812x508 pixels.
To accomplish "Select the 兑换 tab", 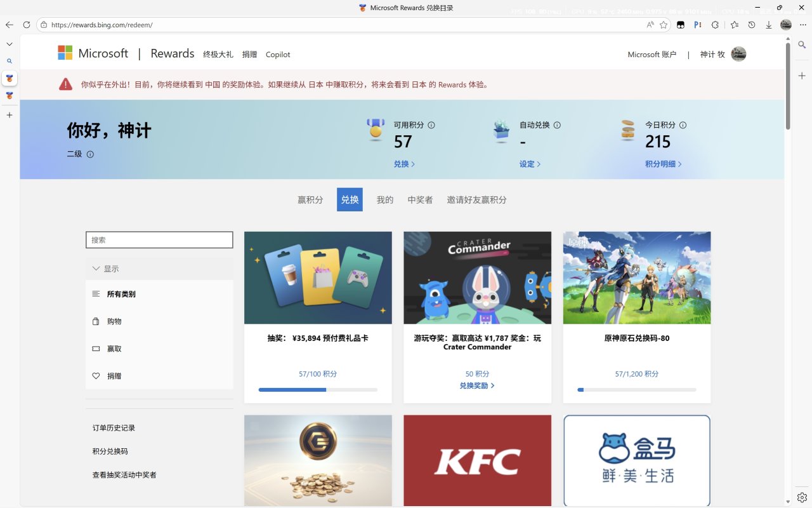I will pos(350,199).
